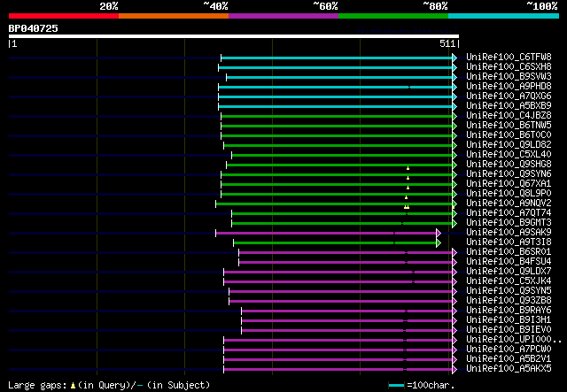Click the ~60% percentage label
Image resolution: width=567 pixels, height=392 pixels.
[x=325, y=6]
